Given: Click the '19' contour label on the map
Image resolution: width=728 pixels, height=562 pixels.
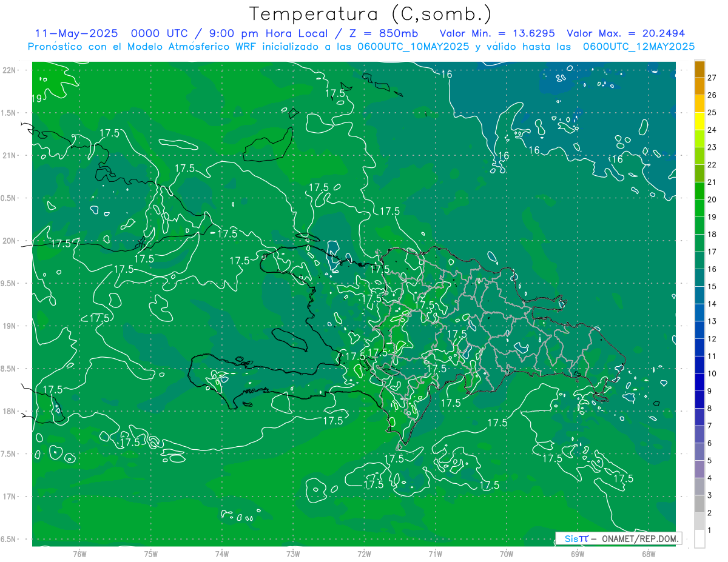Looking at the screenshot, I should (x=36, y=99).
